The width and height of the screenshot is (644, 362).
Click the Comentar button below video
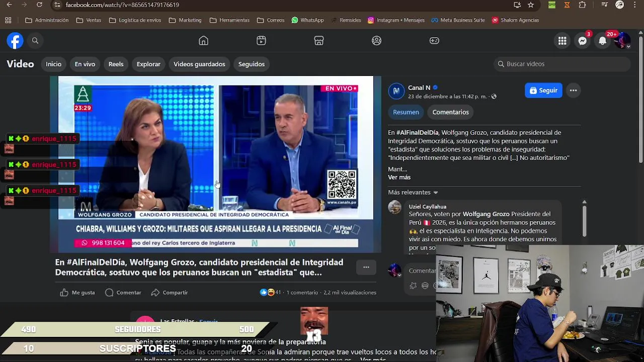(123, 293)
